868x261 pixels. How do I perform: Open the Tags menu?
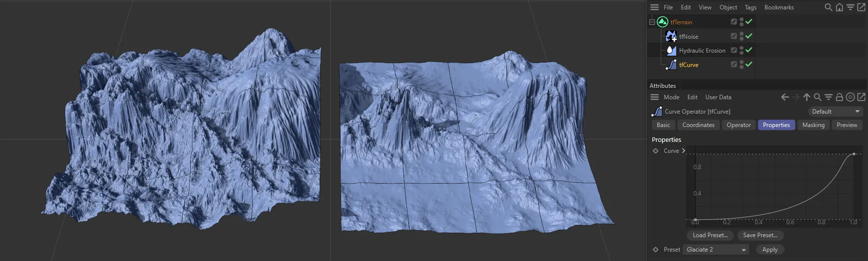750,7
